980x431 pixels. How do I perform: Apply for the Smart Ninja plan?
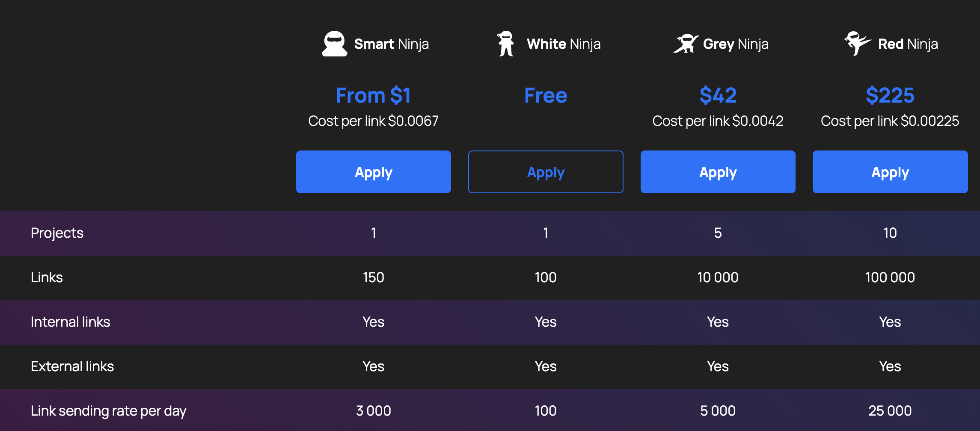(373, 172)
